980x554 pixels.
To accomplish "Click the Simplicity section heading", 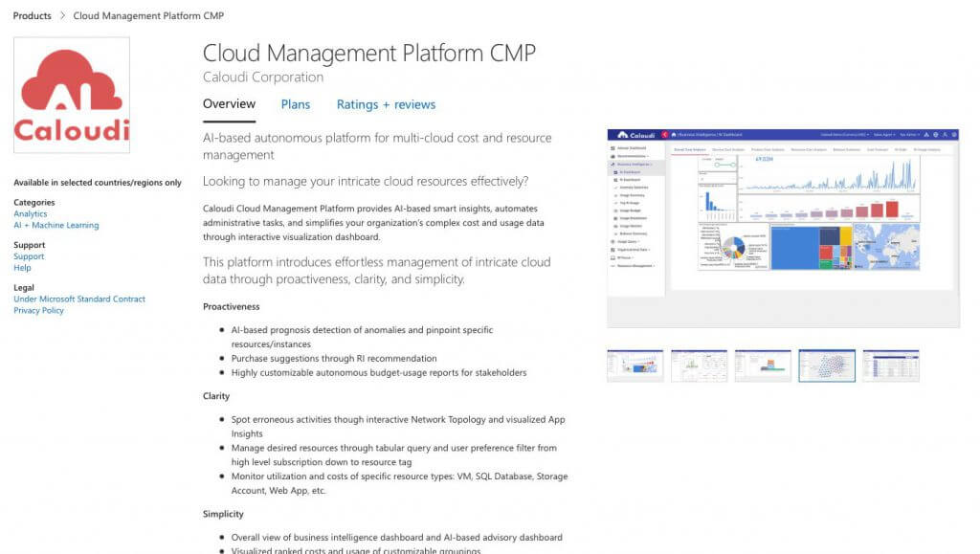I will coord(223,514).
